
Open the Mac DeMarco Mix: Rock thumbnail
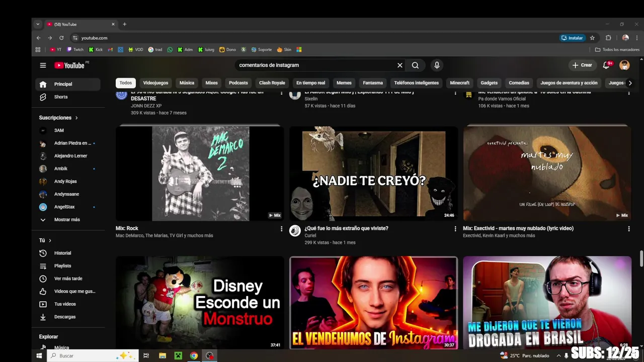pyautogui.click(x=200, y=173)
